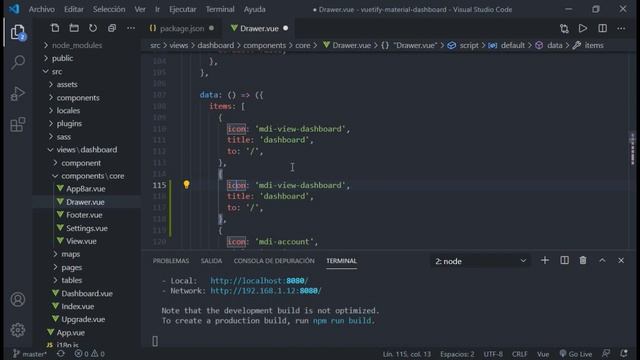The image size is (640, 360).
Task: Open the Terminal menu in menu bar
Action: click(x=220, y=9)
